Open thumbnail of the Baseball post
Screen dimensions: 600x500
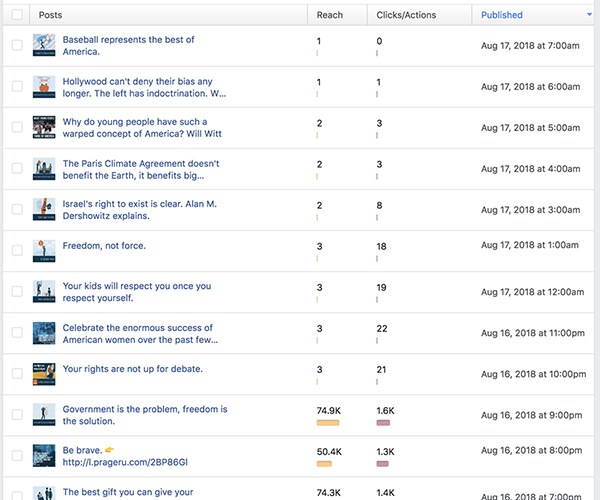[x=43, y=45]
